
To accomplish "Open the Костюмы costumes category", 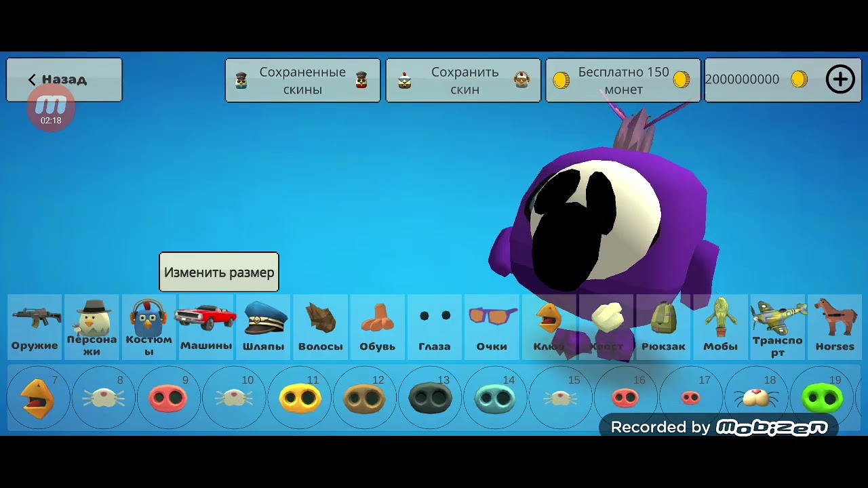I will point(149,327).
